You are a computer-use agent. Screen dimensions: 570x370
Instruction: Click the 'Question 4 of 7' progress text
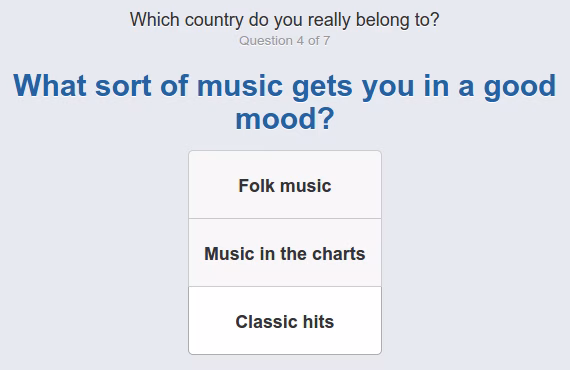coord(285,41)
